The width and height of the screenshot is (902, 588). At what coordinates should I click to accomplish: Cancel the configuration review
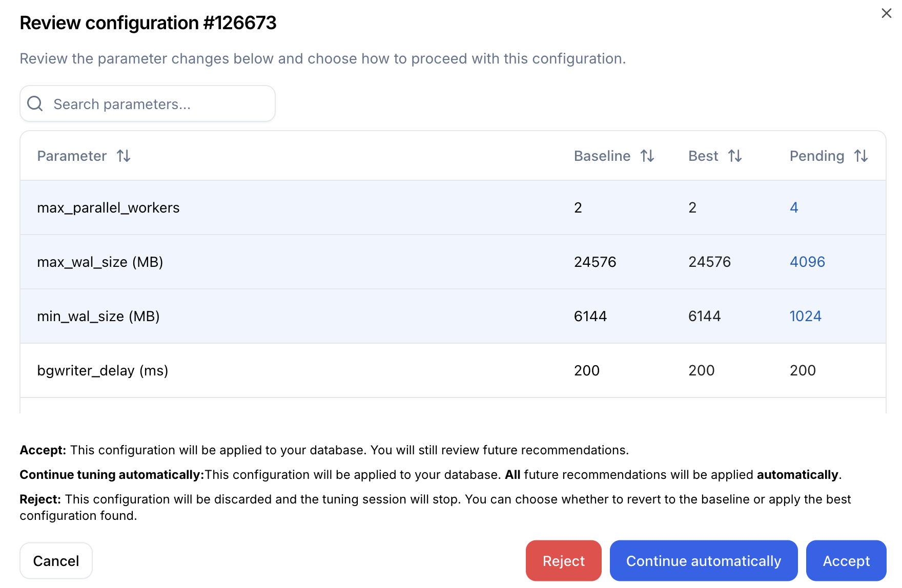click(x=56, y=561)
